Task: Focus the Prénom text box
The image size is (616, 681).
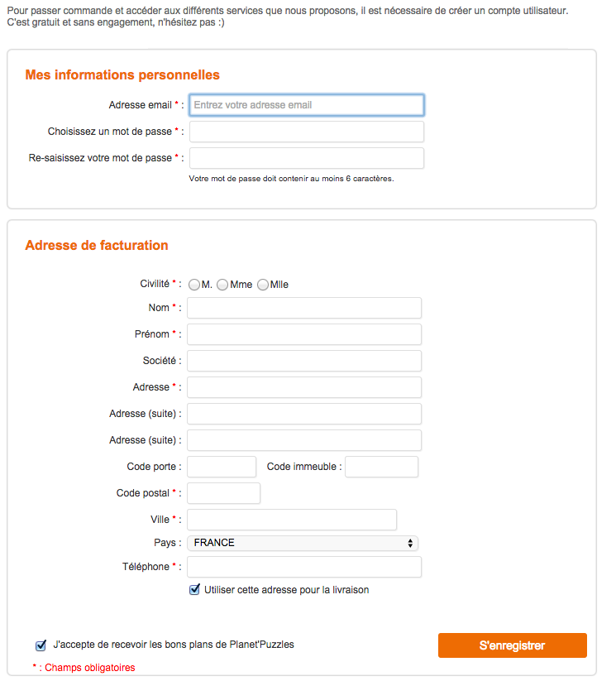Action: click(x=304, y=334)
